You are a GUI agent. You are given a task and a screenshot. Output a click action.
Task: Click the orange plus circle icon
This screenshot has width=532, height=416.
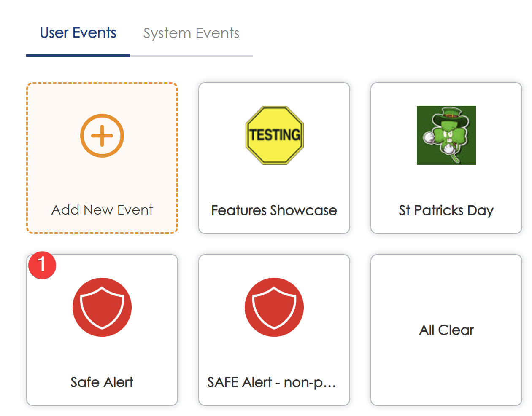[102, 136]
